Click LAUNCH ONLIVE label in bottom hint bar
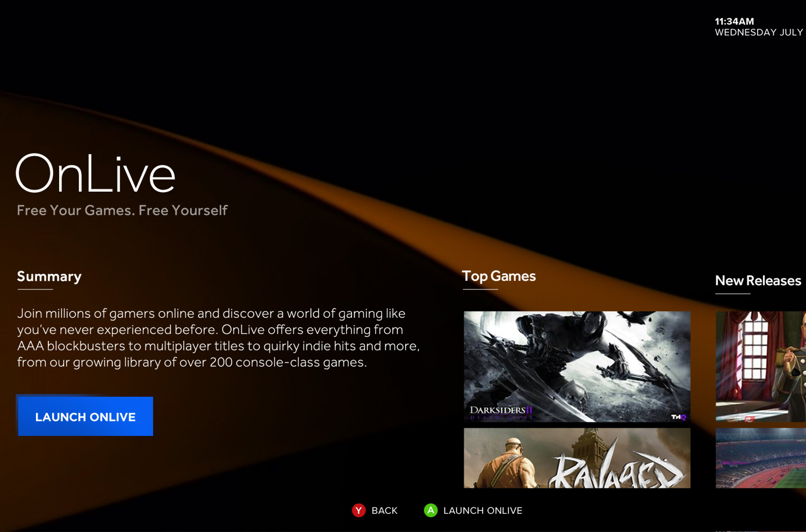Screen dimensions: 806x532 coord(483,511)
